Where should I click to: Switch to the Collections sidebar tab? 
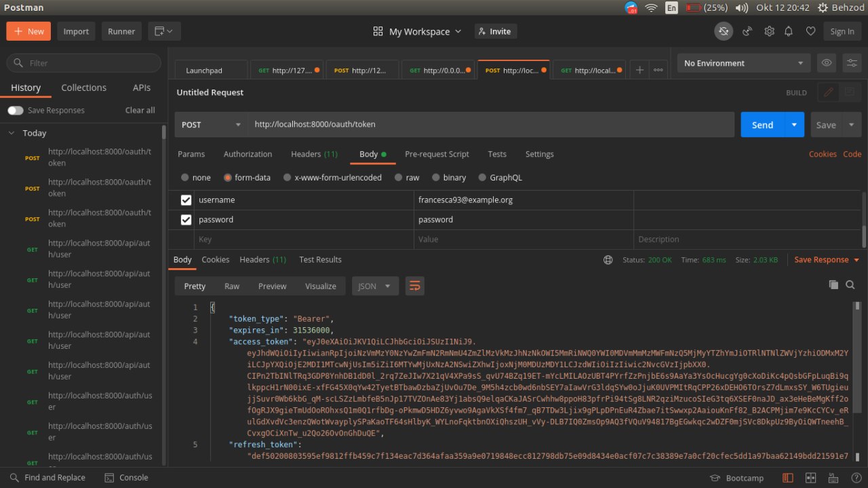[x=83, y=88]
